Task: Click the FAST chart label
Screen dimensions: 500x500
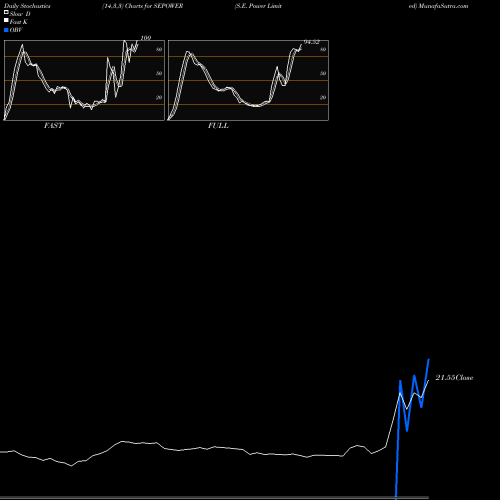Action: (54, 126)
